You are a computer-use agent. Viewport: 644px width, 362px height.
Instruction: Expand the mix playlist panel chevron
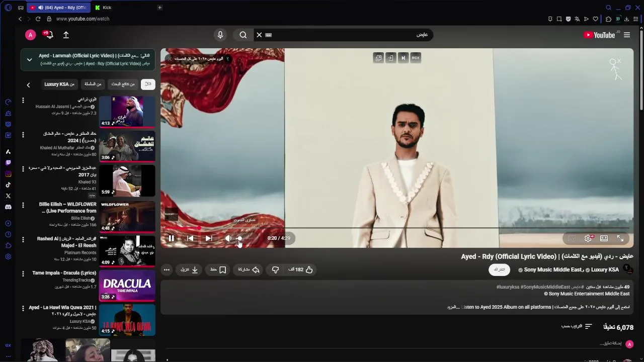pos(29,59)
